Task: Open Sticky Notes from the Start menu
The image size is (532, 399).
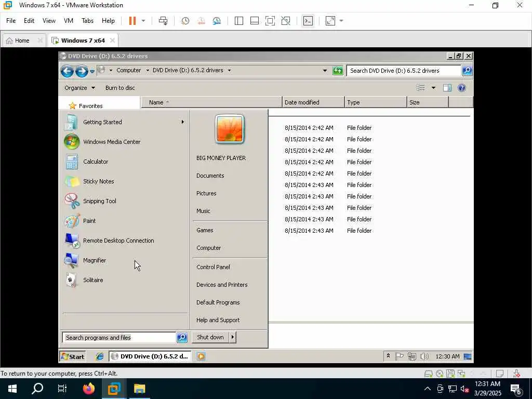Action: [x=125, y=181]
